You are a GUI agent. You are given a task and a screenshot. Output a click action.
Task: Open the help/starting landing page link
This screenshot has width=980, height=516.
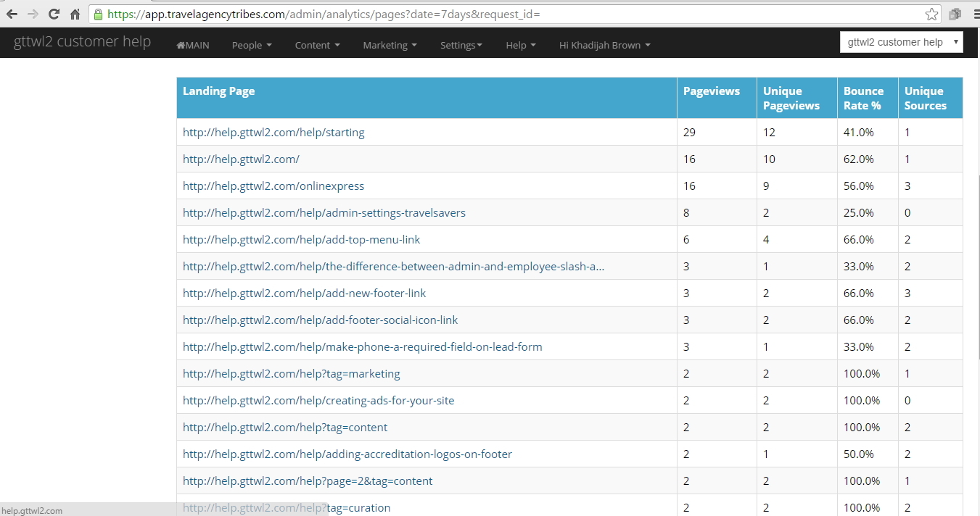pos(273,133)
